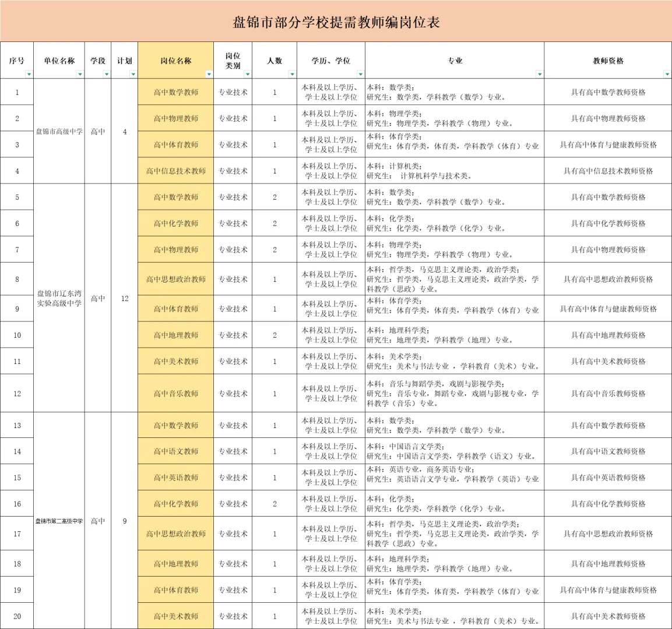The width and height of the screenshot is (672, 629).
Task: Open the 教师资格 column filter dropdown
Action: (x=667, y=74)
